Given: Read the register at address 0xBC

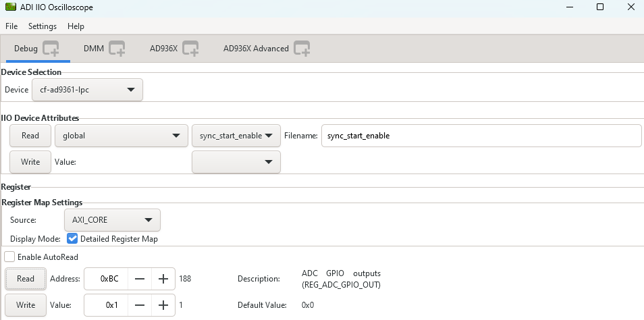Looking at the screenshot, I should click(x=26, y=279).
